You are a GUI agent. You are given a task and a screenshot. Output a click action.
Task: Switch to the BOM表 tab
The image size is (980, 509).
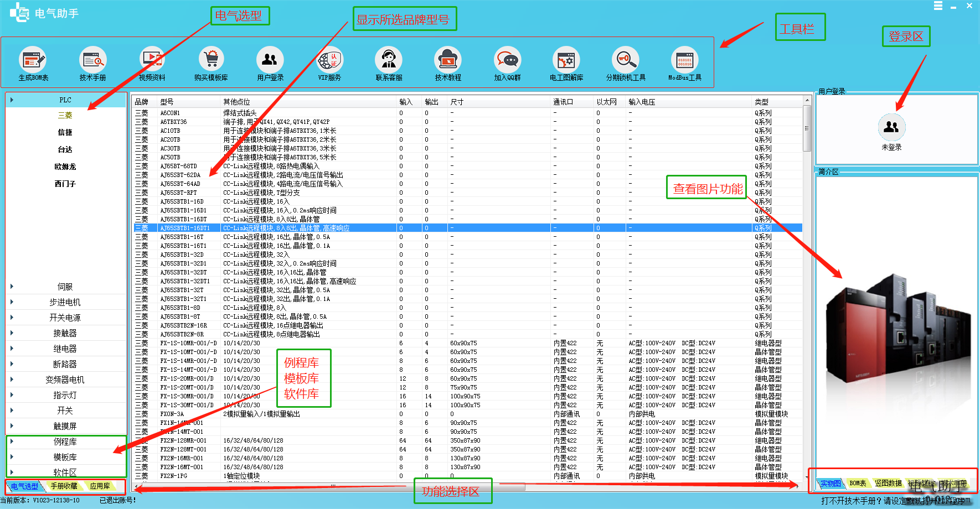858,484
